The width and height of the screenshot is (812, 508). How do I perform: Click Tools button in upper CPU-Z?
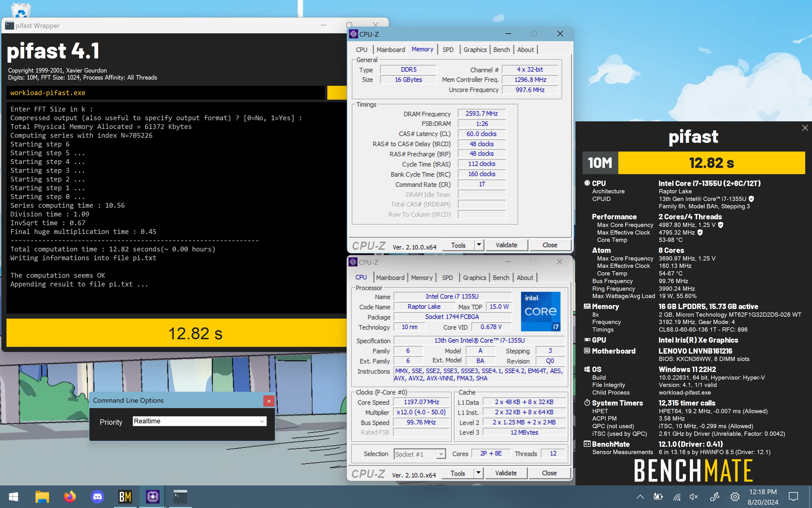coord(458,245)
